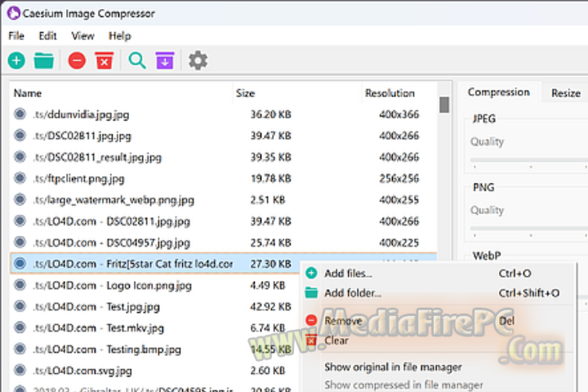
Task: Open the File menu
Action: tap(16, 36)
